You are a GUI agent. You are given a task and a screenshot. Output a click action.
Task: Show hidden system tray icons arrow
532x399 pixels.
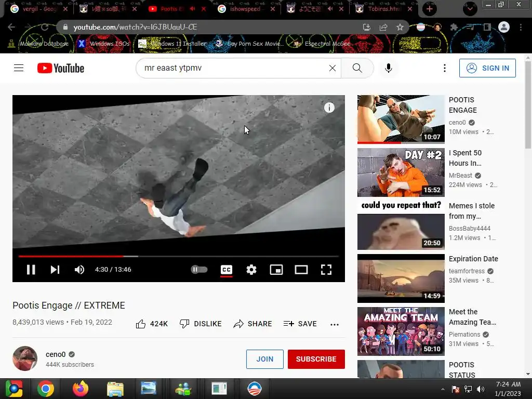[x=443, y=389]
